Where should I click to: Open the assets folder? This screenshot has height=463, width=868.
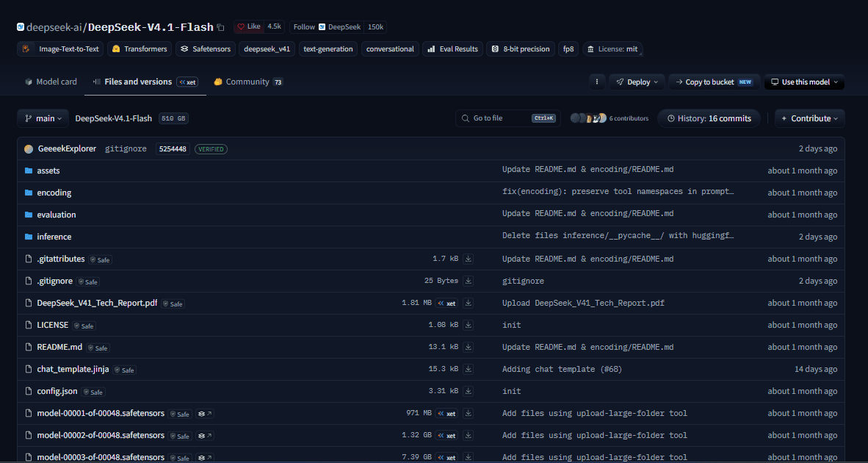click(x=48, y=171)
